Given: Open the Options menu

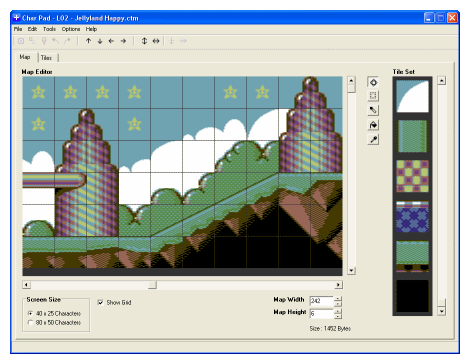Looking at the screenshot, I should [x=71, y=29].
